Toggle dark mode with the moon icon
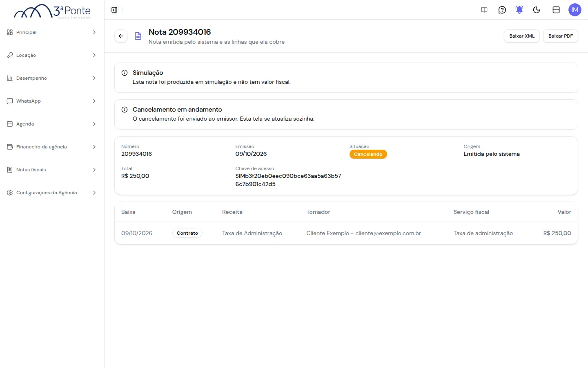 coord(537,10)
